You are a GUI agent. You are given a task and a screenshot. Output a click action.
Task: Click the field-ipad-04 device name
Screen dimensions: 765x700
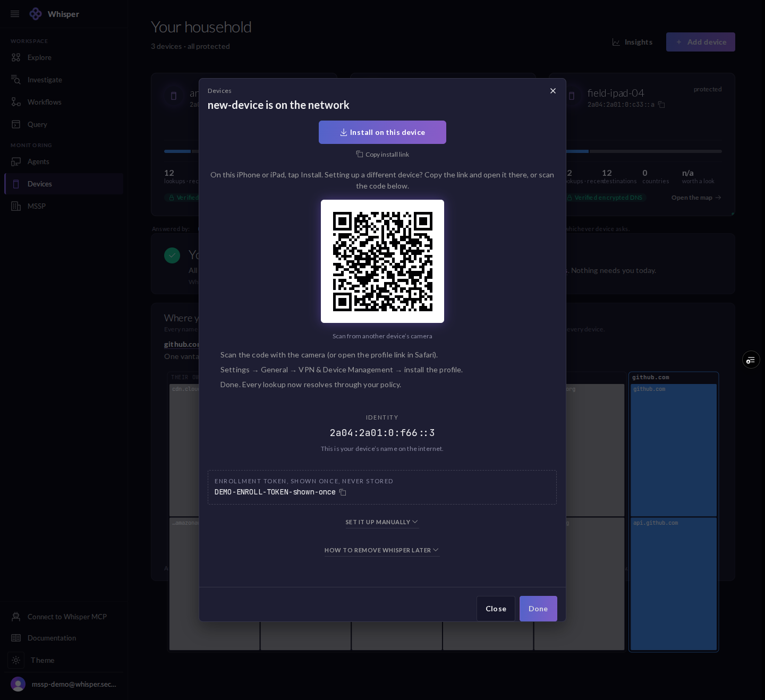[616, 93]
